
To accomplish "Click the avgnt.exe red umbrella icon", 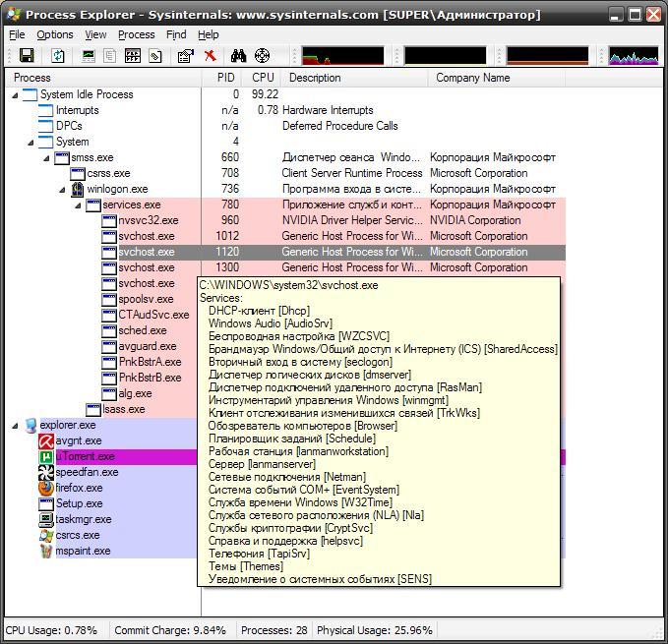I will [x=46, y=440].
